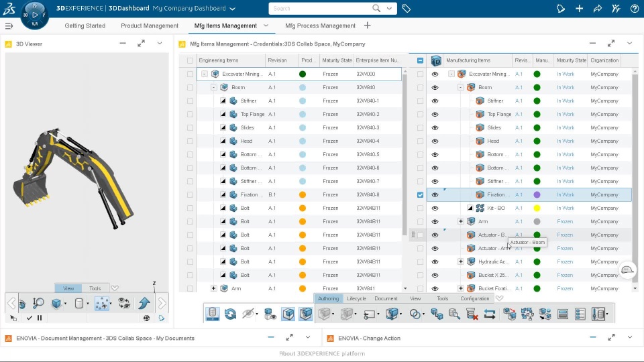The image size is (644, 362).
Task: Click the add (plus) icon in top bar
Action: [579, 8]
